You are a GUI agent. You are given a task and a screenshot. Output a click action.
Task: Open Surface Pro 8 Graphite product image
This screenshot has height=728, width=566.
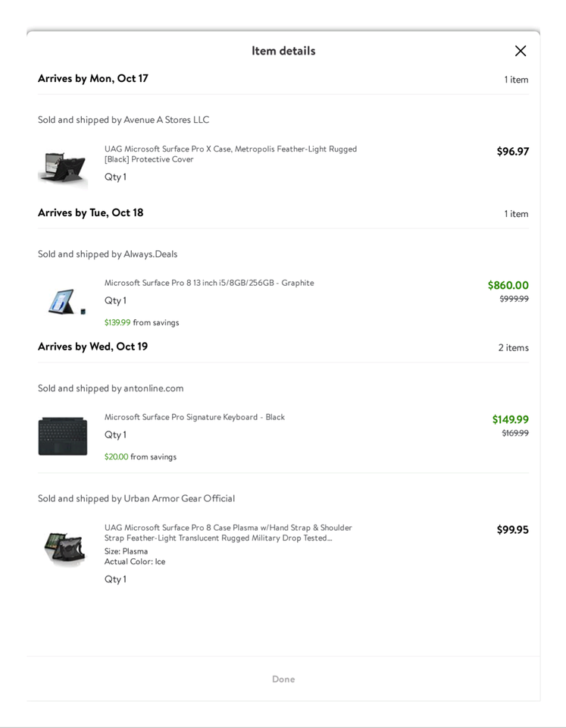pyautogui.click(x=63, y=301)
